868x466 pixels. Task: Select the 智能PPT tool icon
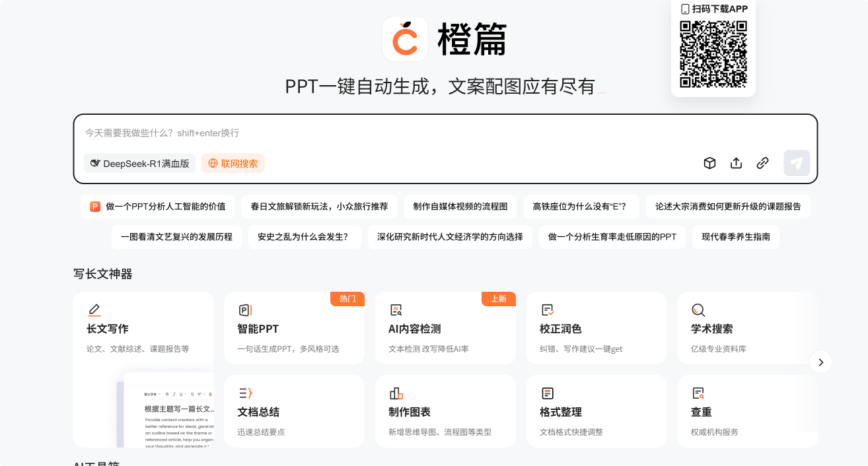245,310
